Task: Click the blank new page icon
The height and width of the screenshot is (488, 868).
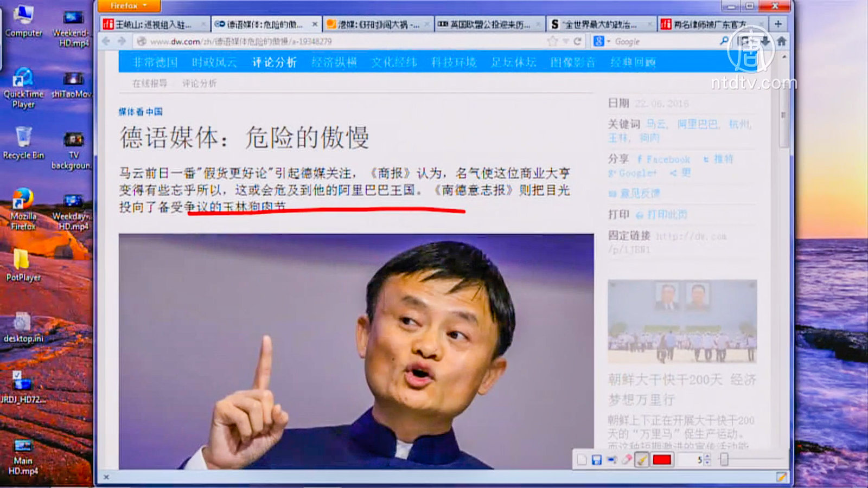Action: point(582,460)
